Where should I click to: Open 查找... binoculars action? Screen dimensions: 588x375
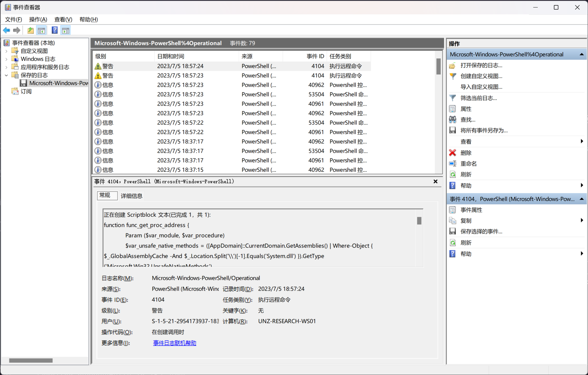tap(468, 120)
